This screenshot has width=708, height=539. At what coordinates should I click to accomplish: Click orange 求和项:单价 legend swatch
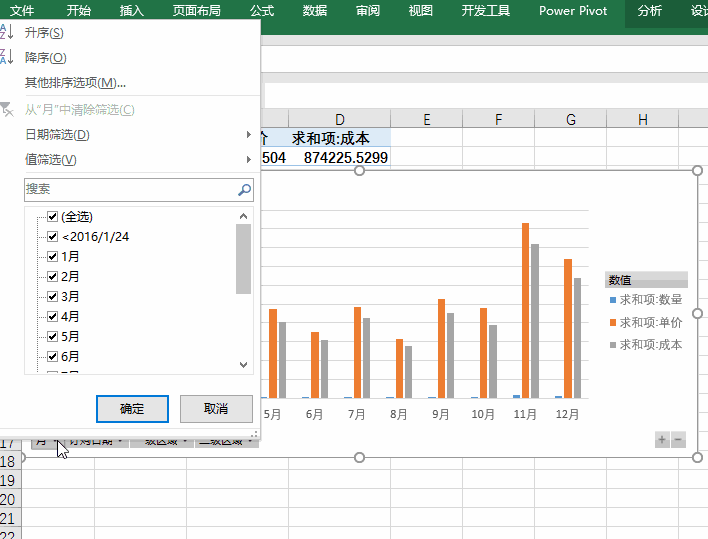pos(613,322)
